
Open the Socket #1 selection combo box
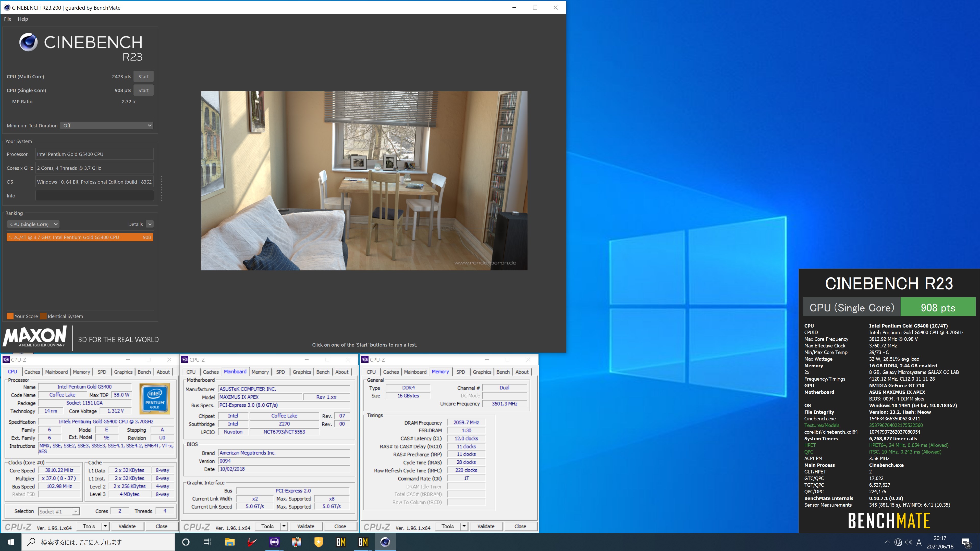[x=59, y=511]
